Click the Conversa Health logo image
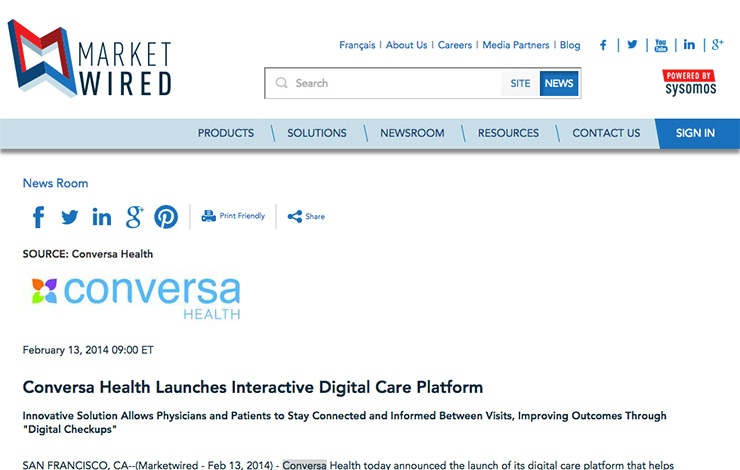Screen dimensions: 740x470 pos(136,298)
